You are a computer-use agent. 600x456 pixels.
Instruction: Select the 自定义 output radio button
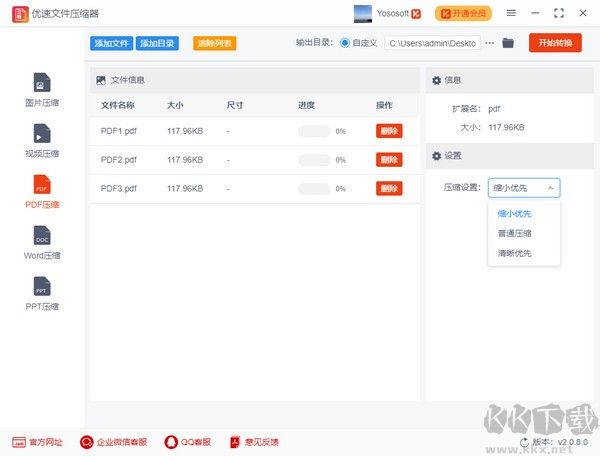click(346, 43)
